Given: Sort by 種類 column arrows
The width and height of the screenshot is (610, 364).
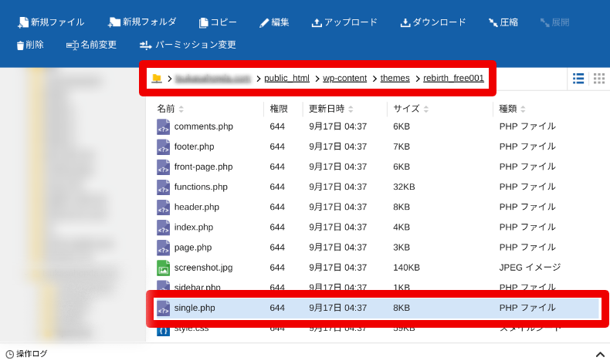Looking at the screenshot, I should [523, 110].
